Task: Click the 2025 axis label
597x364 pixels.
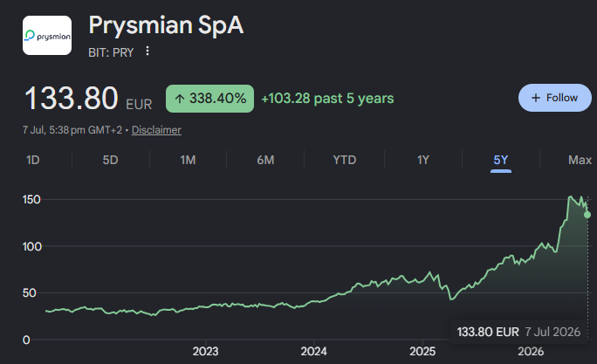Action: [422, 351]
